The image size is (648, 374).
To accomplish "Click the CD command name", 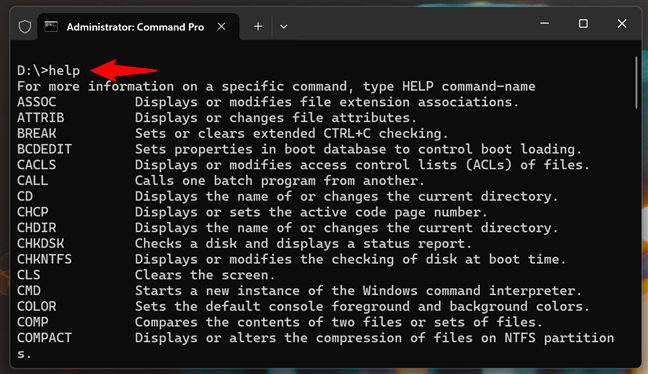I will coord(25,196).
